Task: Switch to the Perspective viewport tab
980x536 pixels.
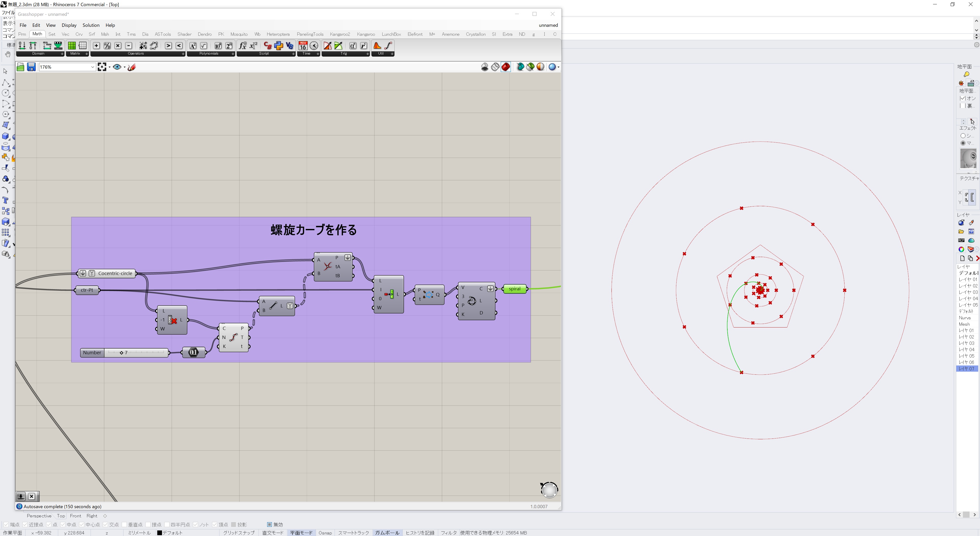Action: (39, 516)
